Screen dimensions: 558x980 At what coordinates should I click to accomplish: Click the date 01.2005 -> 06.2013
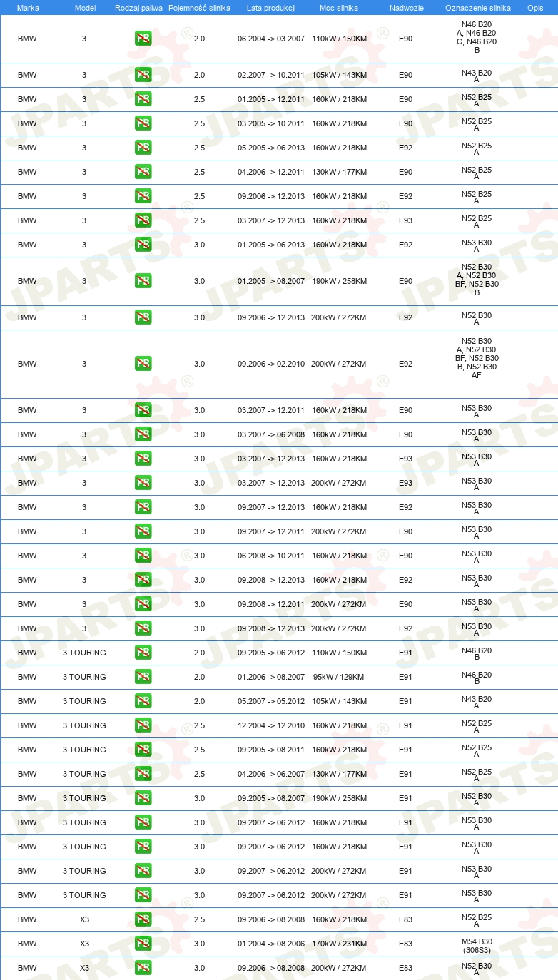coord(271,245)
